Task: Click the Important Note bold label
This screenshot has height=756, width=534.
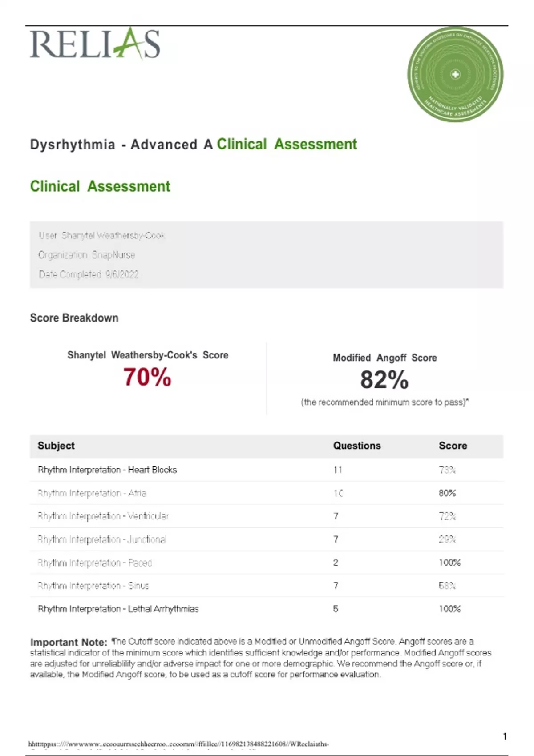Action: pos(69,642)
